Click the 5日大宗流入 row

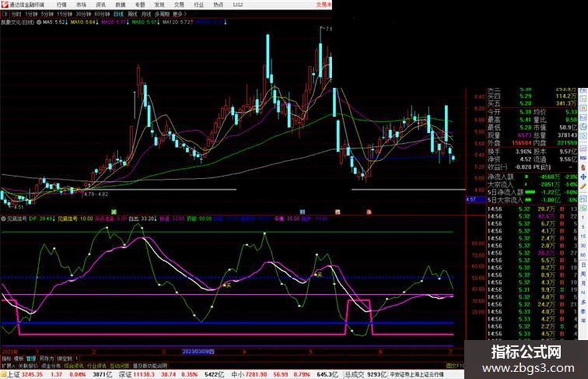click(x=532, y=200)
